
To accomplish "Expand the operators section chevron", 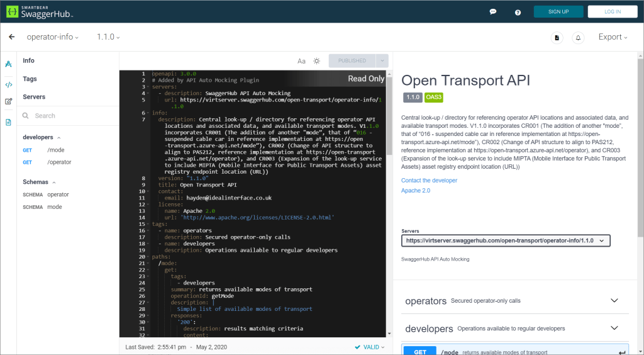I will [x=614, y=300].
